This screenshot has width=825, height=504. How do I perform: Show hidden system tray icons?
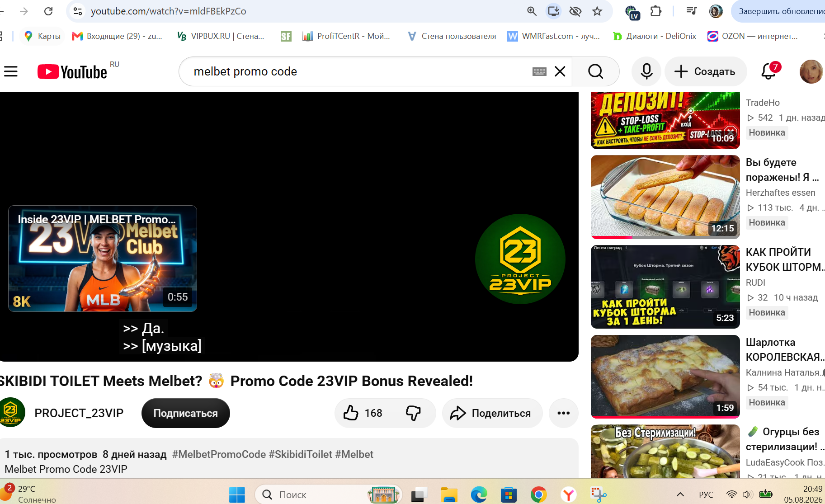click(680, 495)
